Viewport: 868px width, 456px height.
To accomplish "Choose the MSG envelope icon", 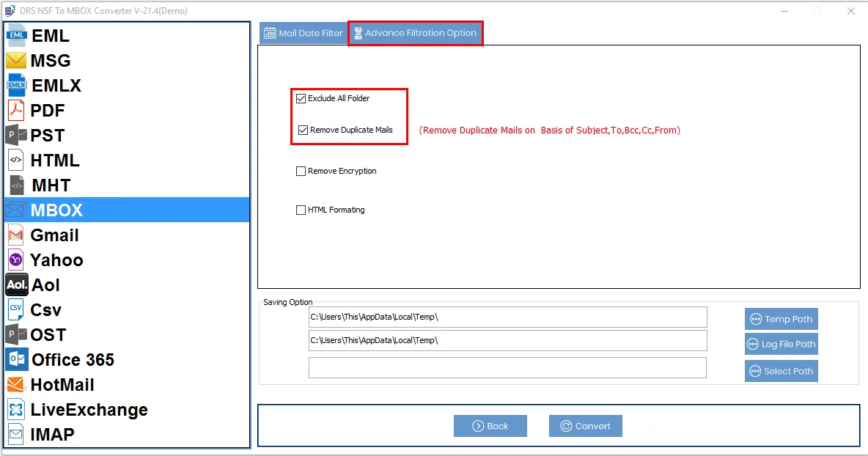I will click(16, 60).
